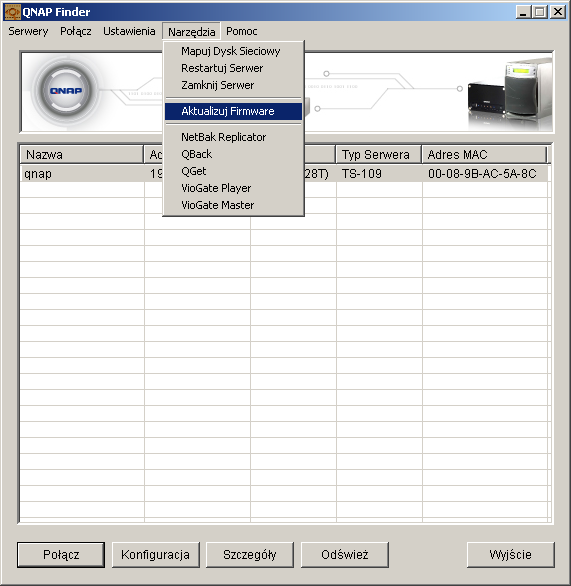The height and width of the screenshot is (586, 571).
Task: Click the NAS devices image in banner
Action: coord(510,93)
